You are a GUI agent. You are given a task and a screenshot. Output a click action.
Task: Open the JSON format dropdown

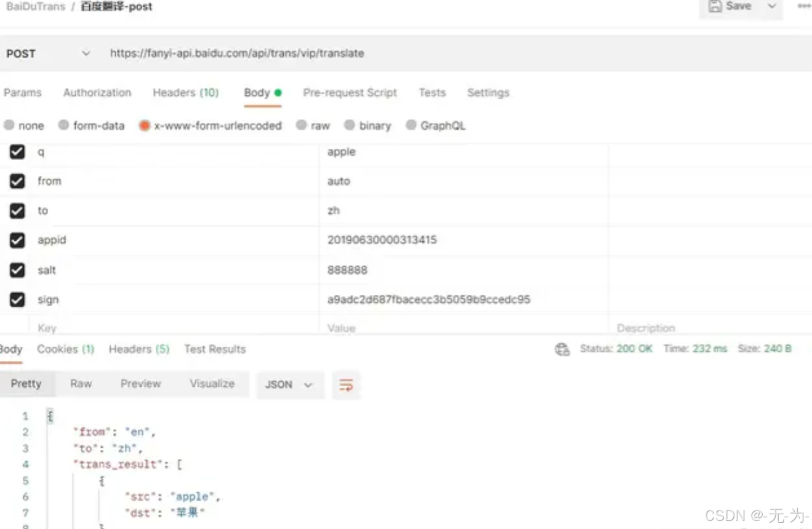tap(289, 384)
